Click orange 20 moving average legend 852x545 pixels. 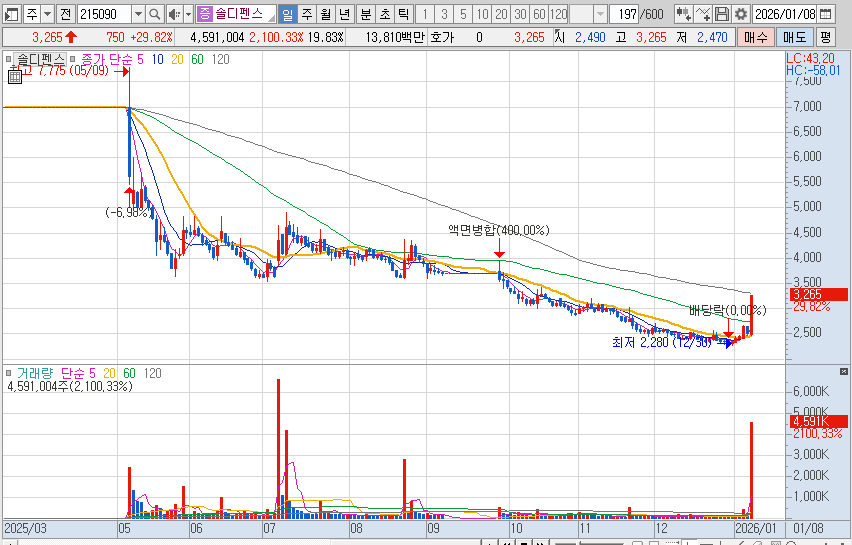click(177, 59)
